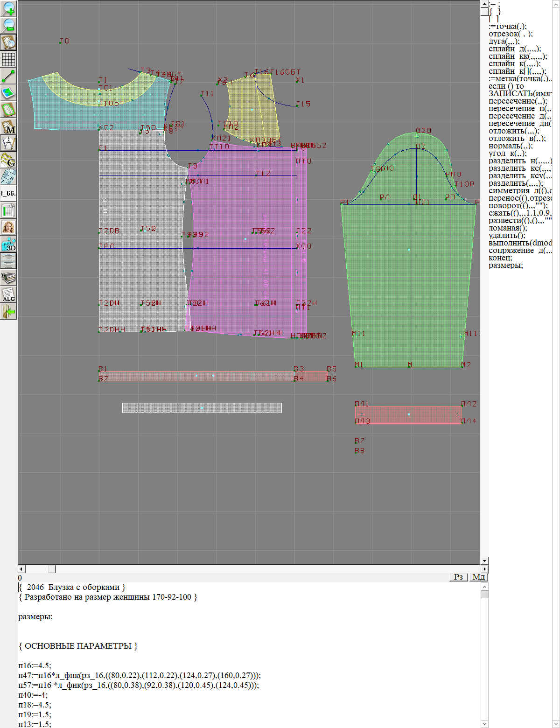The width and height of the screenshot is (560, 728).
Task: Select the compass drawing tool icon
Action: pyautogui.click(x=8, y=143)
